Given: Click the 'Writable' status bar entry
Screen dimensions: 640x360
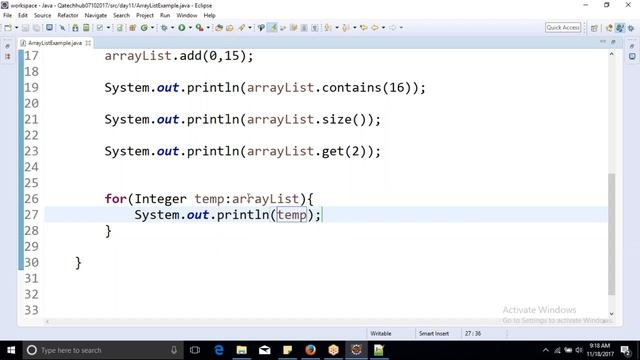Looking at the screenshot, I should click(x=381, y=333).
